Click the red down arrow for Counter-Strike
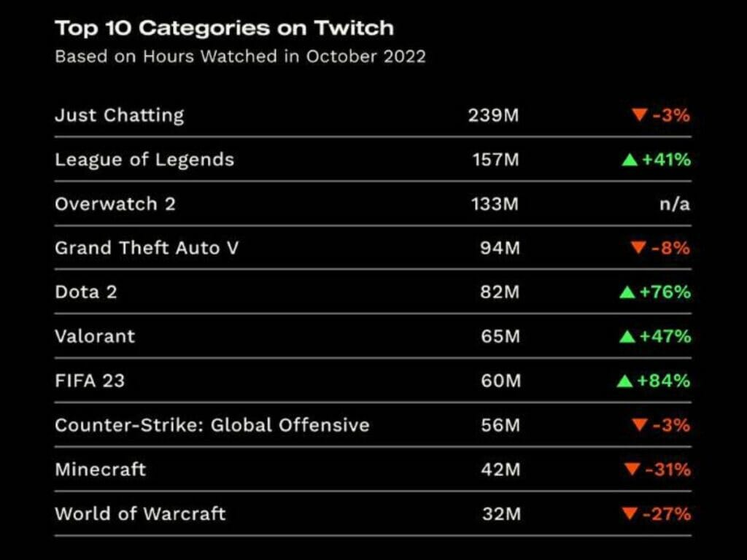The image size is (747, 560). click(639, 426)
